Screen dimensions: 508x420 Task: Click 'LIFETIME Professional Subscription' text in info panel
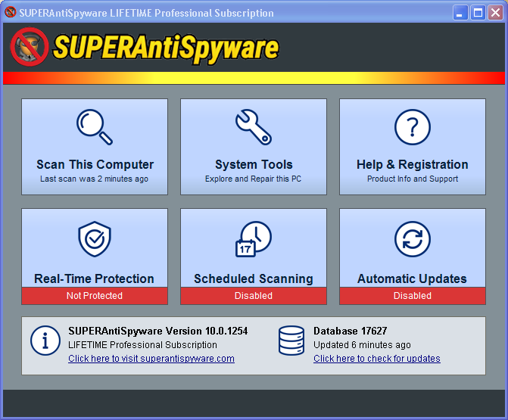[x=142, y=345]
